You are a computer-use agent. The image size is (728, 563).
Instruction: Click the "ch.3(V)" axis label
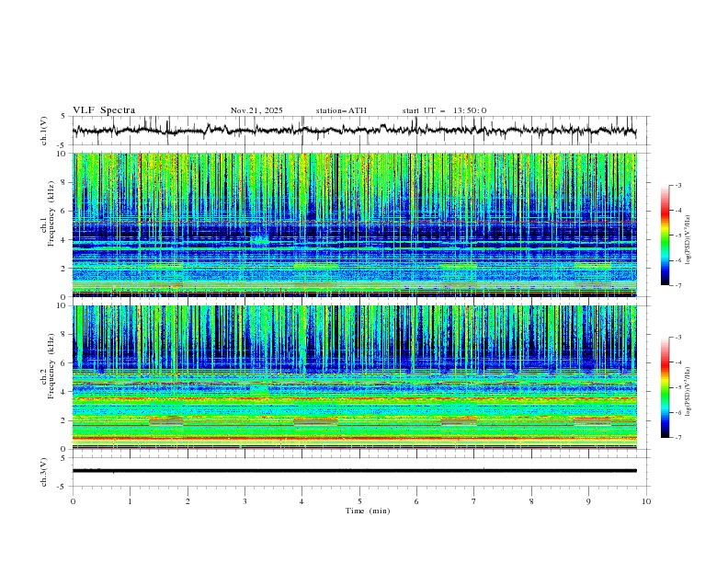[x=44, y=472]
